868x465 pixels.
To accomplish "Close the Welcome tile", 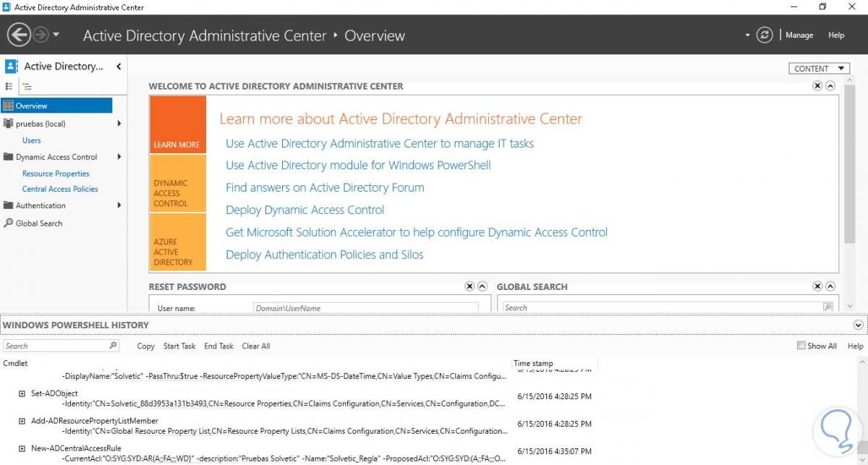I will (x=817, y=85).
